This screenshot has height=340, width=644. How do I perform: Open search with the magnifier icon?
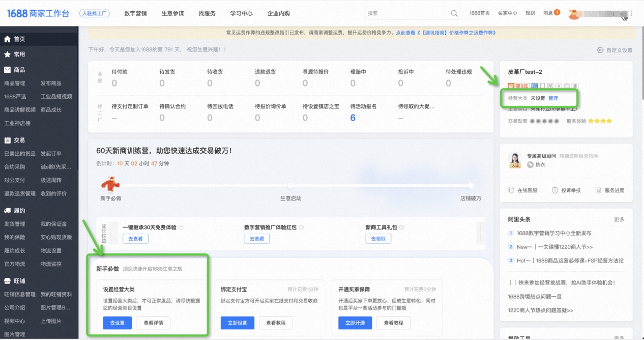point(454,13)
